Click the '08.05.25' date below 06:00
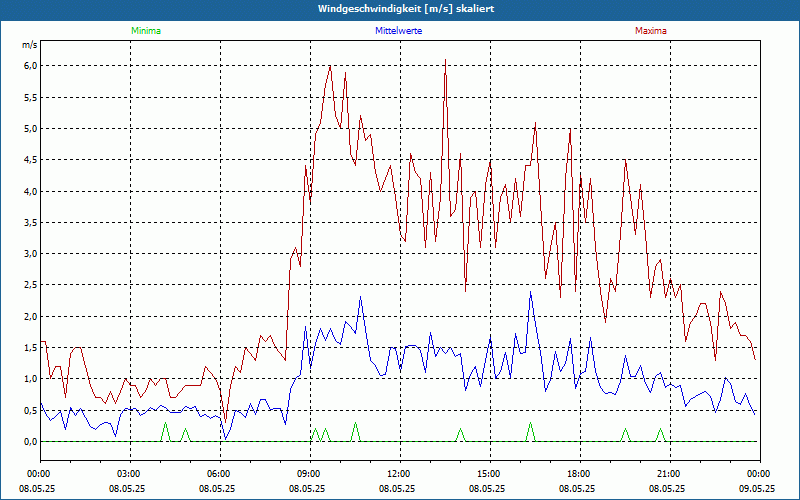Image resolution: width=800 pixels, height=500 pixels. coord(217,488)
